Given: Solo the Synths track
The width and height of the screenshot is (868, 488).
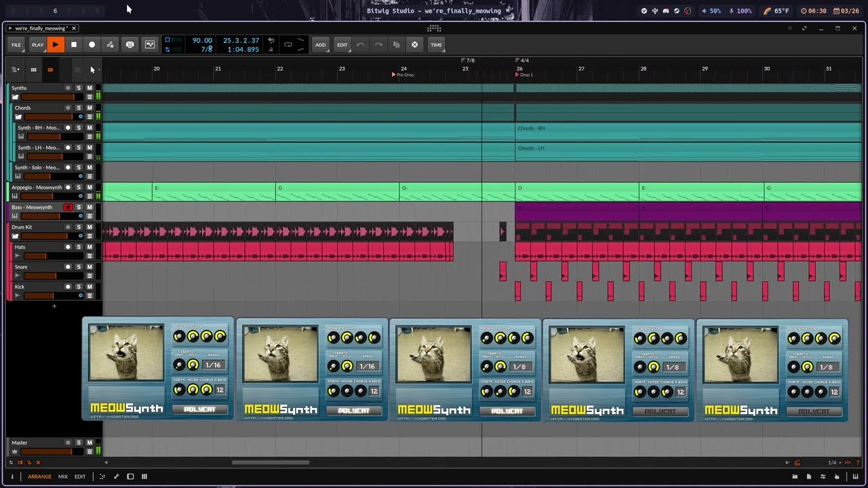Looking at the screenshot, I should pyautogui.click(x=79, y=88).
